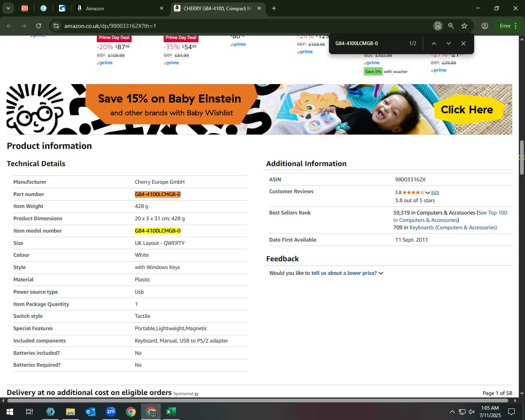The height and width of the screenshot is (420, 525).
Task: Close the find bar
Action: point(463,43)
